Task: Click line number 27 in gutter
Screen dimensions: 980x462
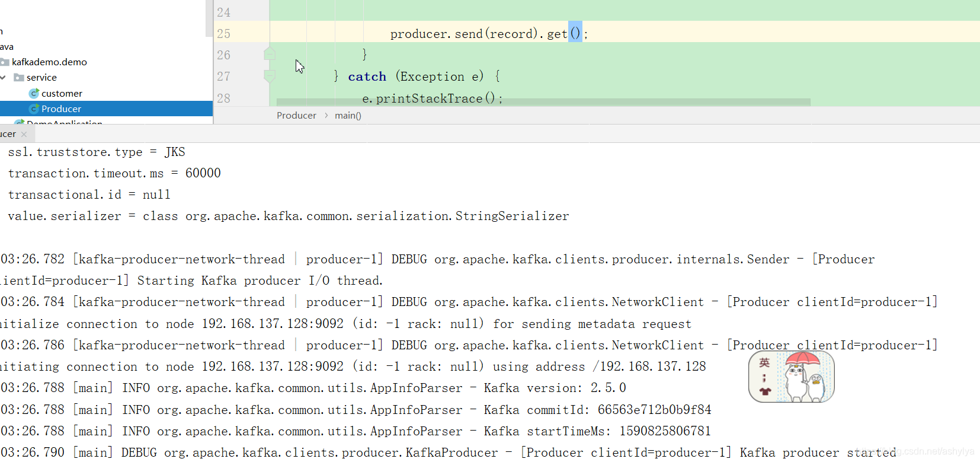Action: 223,77
